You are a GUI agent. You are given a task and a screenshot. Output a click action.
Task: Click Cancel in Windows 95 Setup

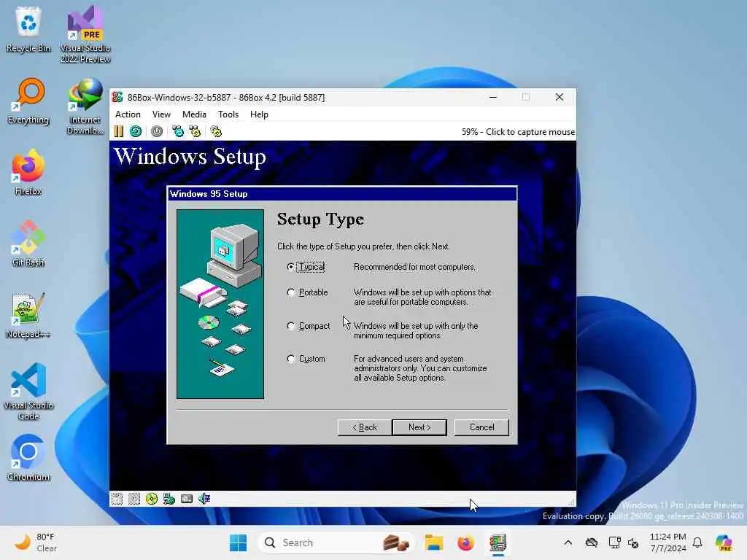tap(481, 427)
